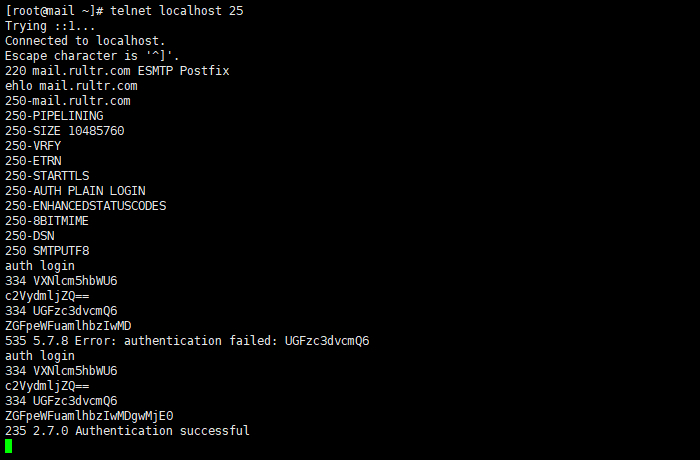Click the 250-ETRN response line

point(33,161)
